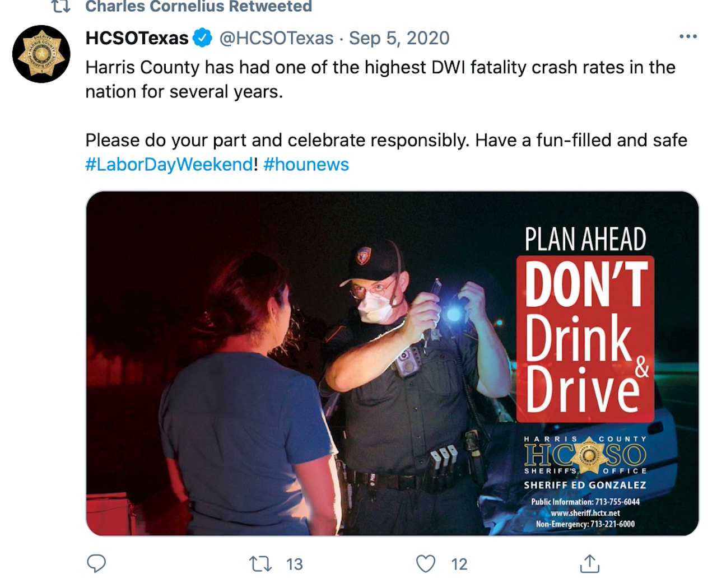717x588 pixels.
Task: Open the @HCSOTexas handle
Action: click(276, 38)
